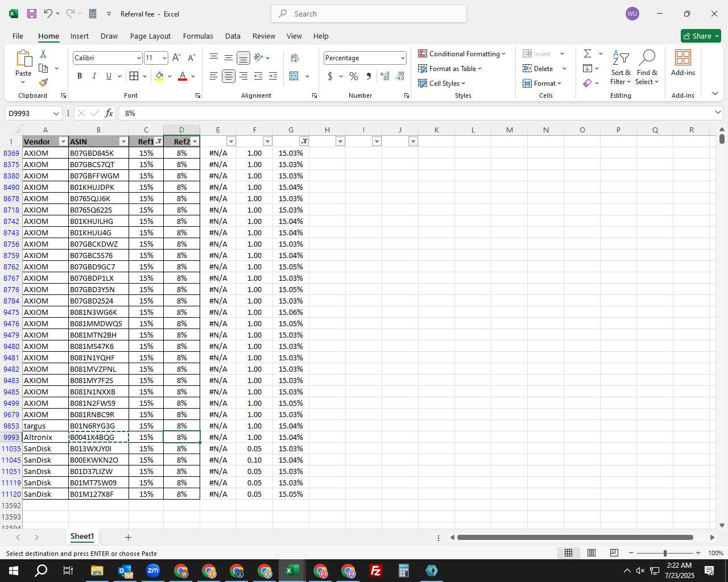Click Format as Table button
Viewport: 728px width, 582px height.
450,68
